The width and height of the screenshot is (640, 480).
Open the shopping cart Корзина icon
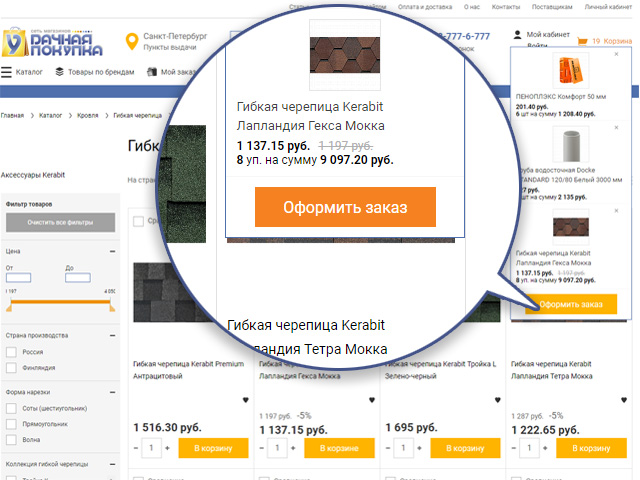tap(582, 42)
